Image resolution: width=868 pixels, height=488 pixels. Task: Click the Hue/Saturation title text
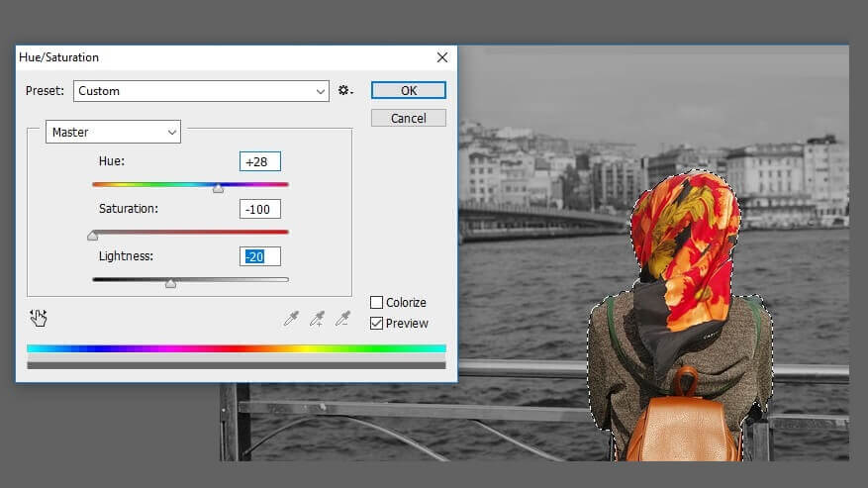58,57
